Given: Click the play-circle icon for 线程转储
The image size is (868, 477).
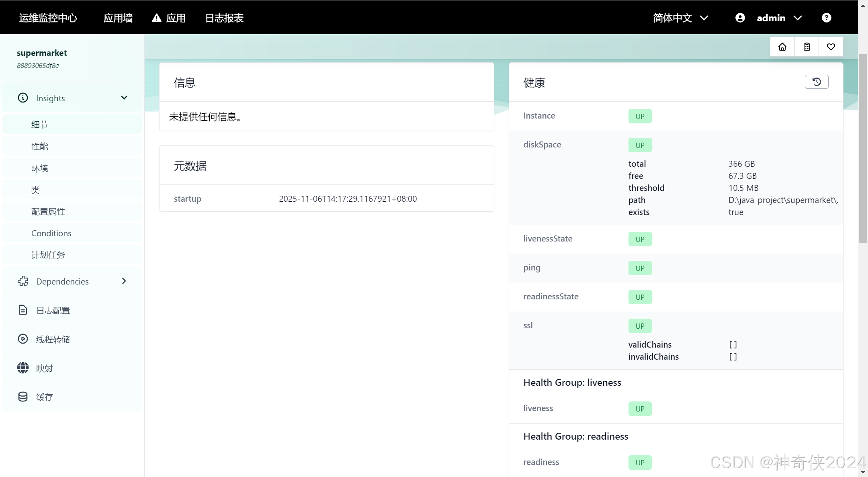Looking at the screenshot, I should (x=23, y=339).
